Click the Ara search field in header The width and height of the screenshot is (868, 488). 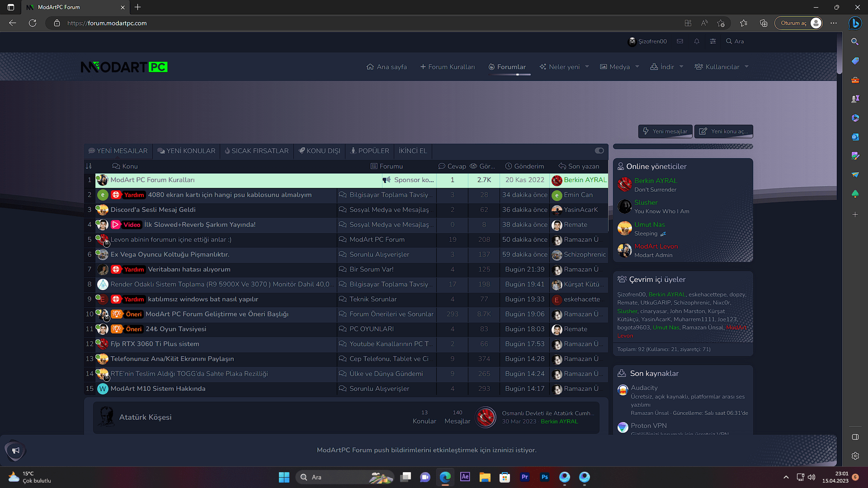pyautogui.click(x=735, y=41)
